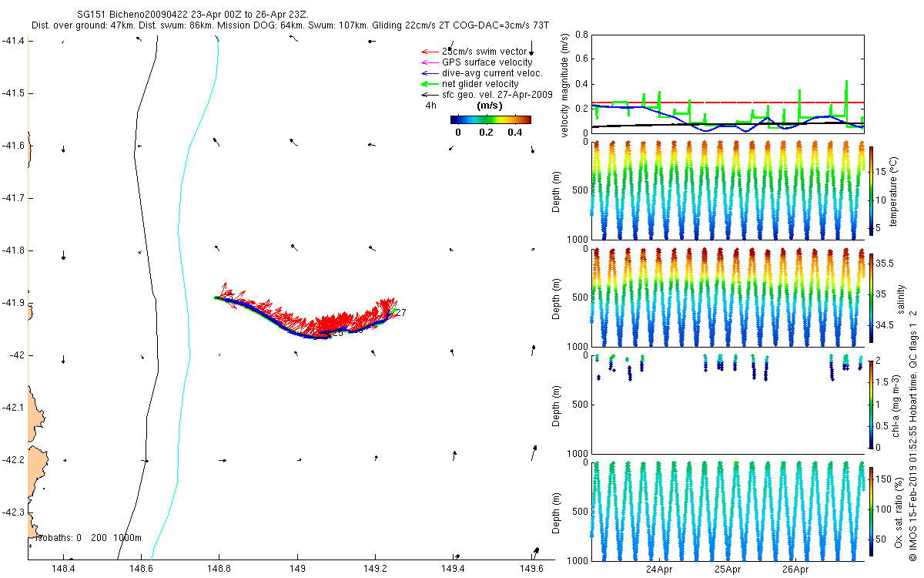Click the longitude tick '149.2'
The width and height of the screenshot is (924, 578).
pyautogui.click(x=375, y=570)
